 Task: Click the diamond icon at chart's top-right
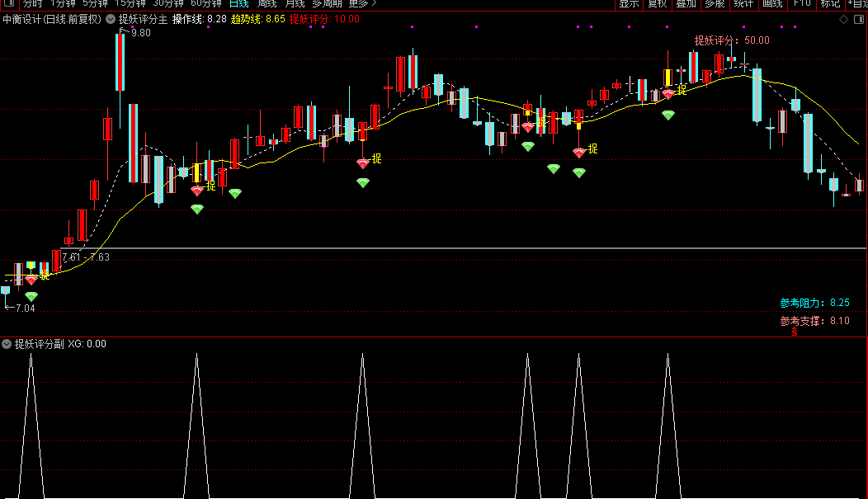tap(843, 19)
